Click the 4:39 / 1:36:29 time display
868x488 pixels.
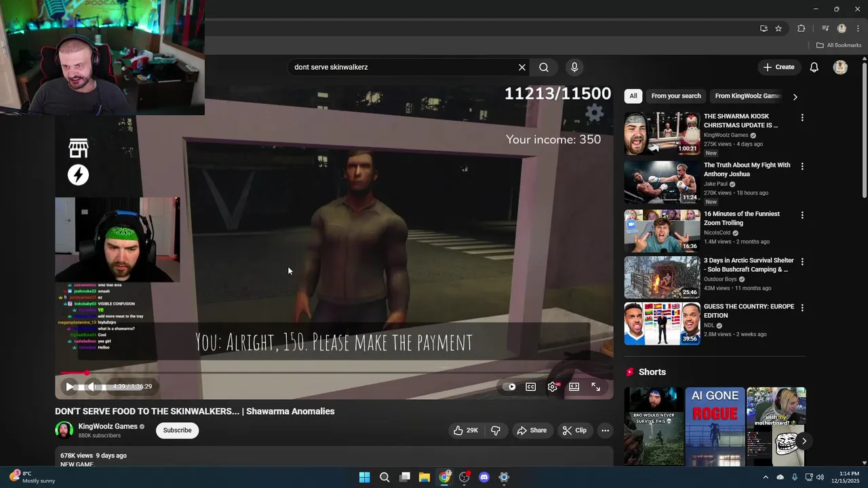(x=132, y=386)
